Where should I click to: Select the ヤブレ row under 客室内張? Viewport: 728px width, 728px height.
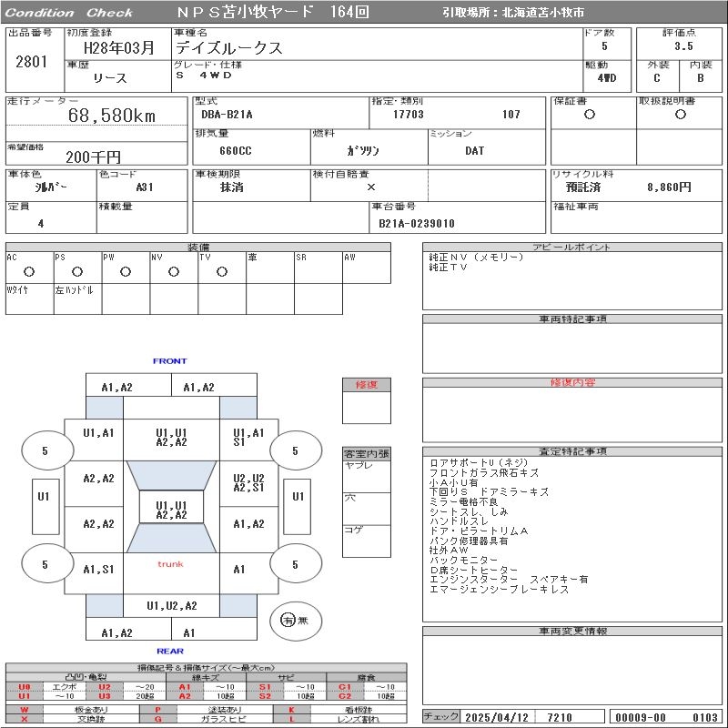pyautogui.click(x=367, y=476)
